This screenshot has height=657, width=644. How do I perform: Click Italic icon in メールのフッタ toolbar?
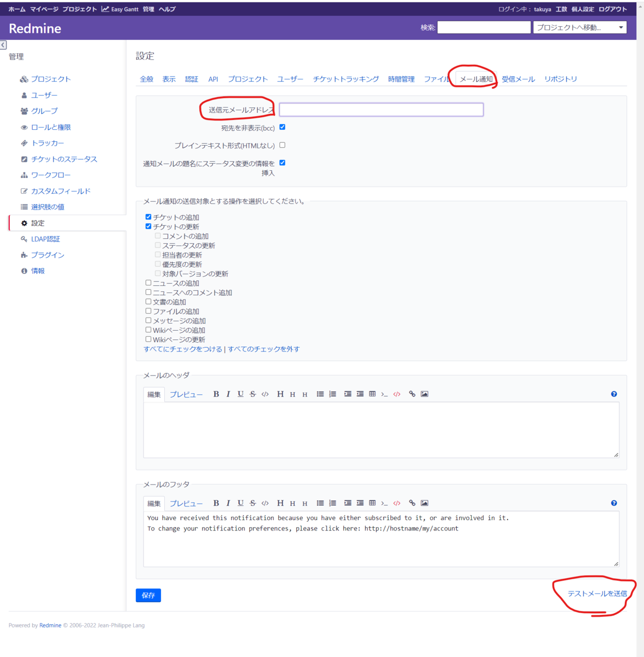[x=228, y=503]
